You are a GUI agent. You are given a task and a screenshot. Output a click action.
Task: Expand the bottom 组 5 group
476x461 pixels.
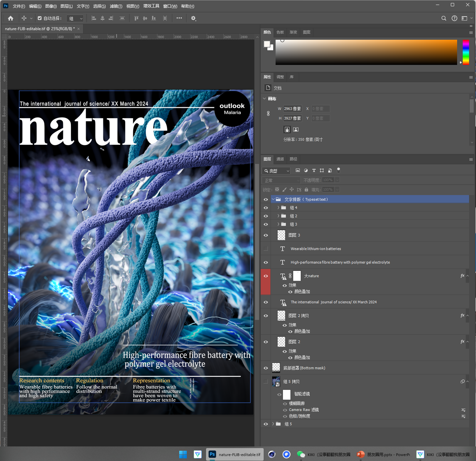point(273,424)
